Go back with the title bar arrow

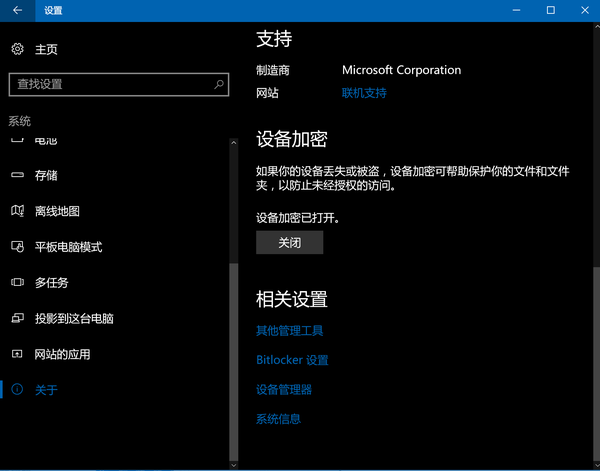click(x=17, y=10)
